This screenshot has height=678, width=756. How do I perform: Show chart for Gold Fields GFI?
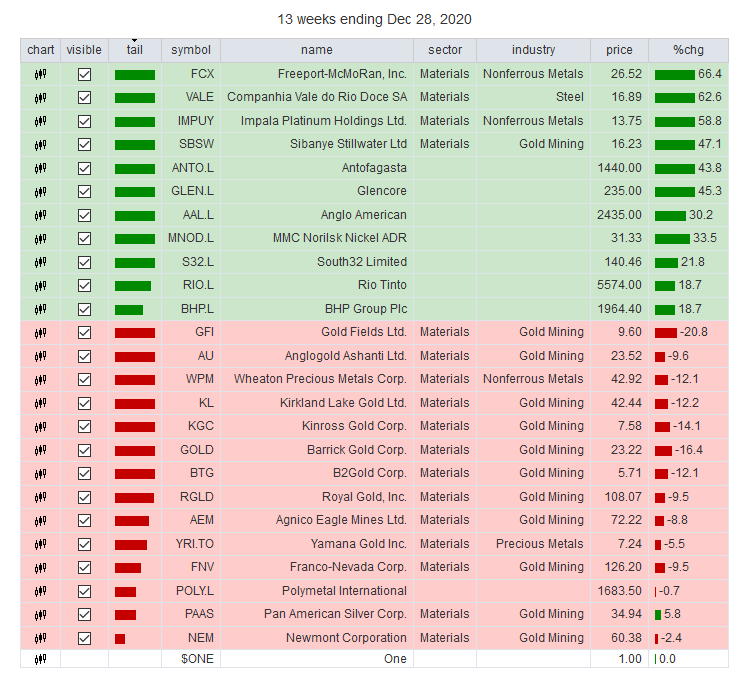tap(40, 333)
